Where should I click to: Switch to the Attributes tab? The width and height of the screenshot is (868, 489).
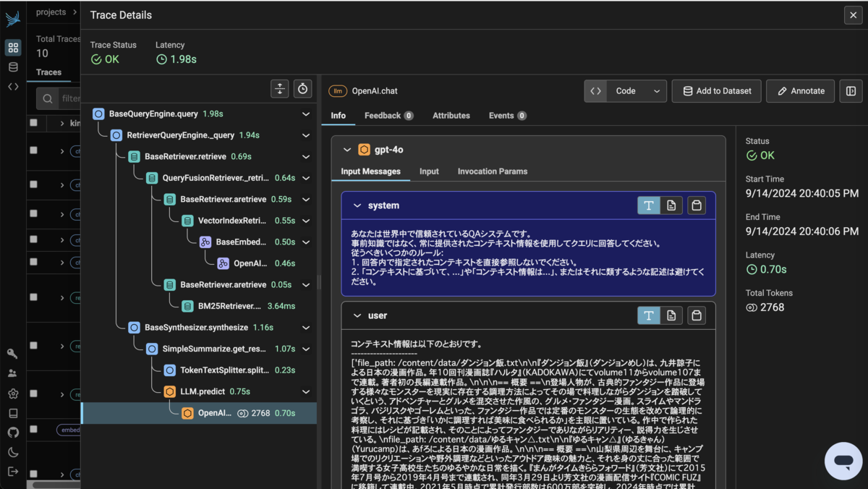(x=451, y=116)
